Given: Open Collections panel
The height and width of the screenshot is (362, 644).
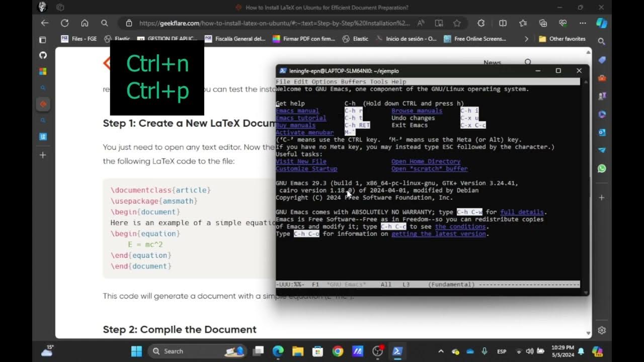Looking at the screenshot, I should pyautogui.click(x=543, y=23).
